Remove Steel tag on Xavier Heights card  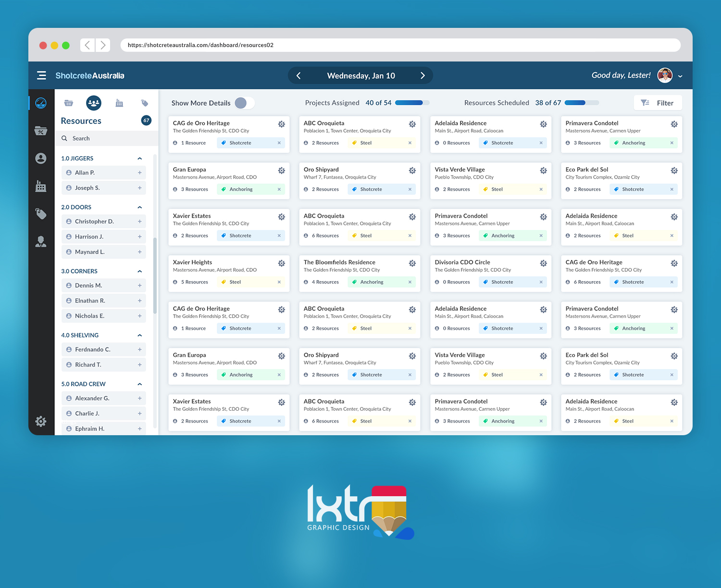point(279,282)
